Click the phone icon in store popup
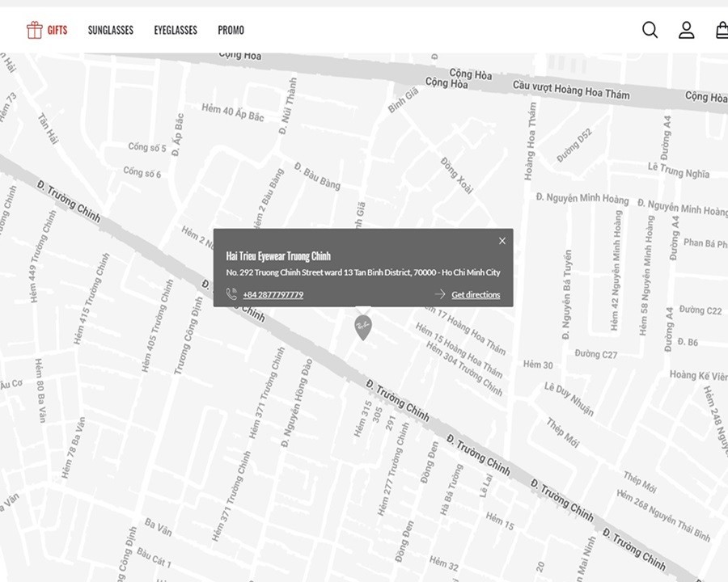The height and width of the screenshot is (582, 728). tap(231, 294)
